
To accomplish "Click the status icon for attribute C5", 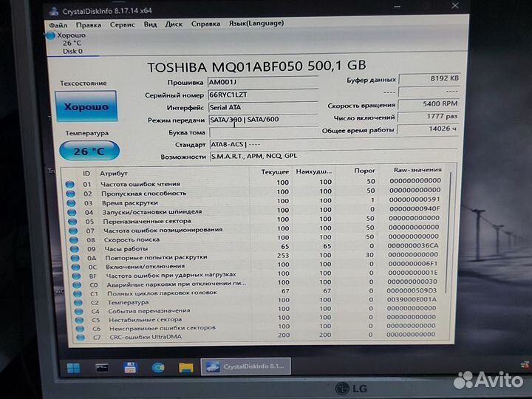I will pos(79,320).
